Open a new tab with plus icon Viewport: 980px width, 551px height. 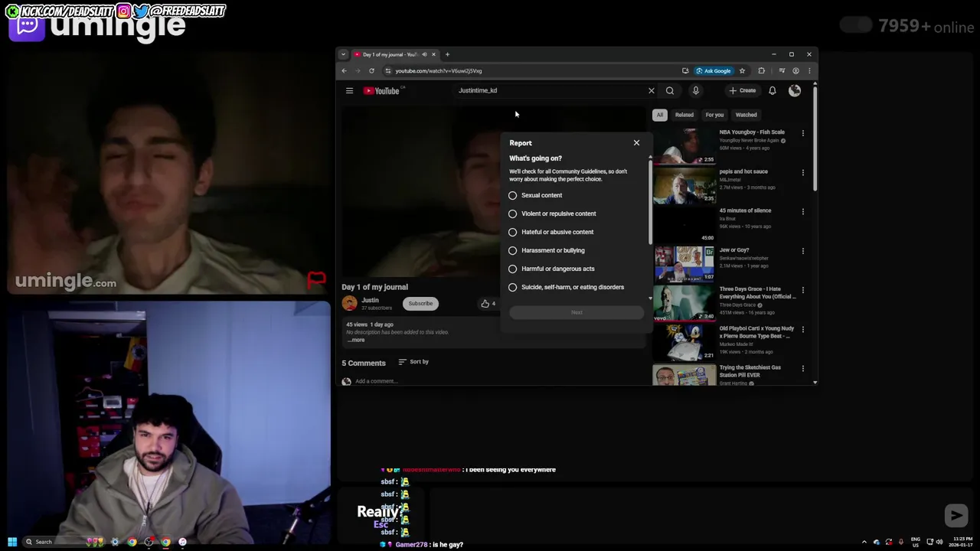[x=447, y=54]
